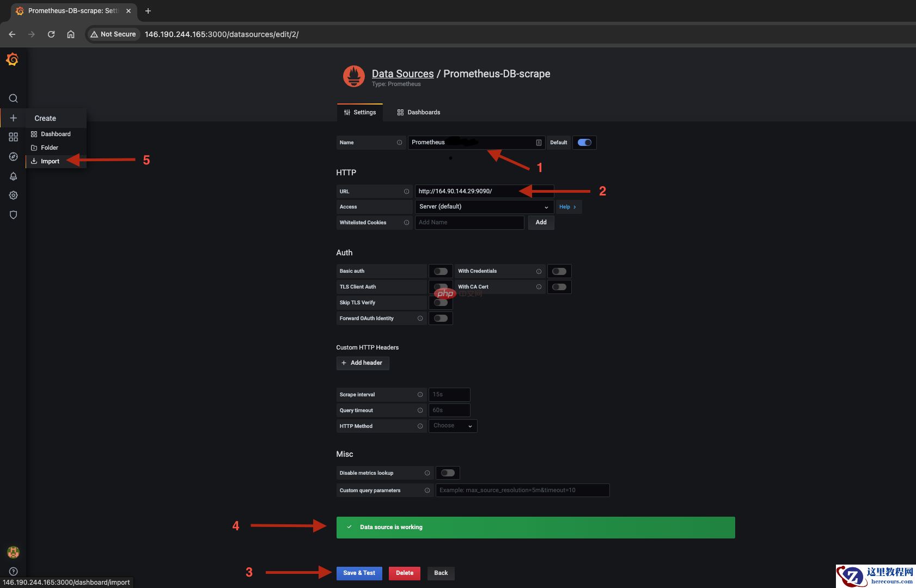Open the Help question mark icon
Image resolution: width=916 pixels, height=588 pixels.
14,572
